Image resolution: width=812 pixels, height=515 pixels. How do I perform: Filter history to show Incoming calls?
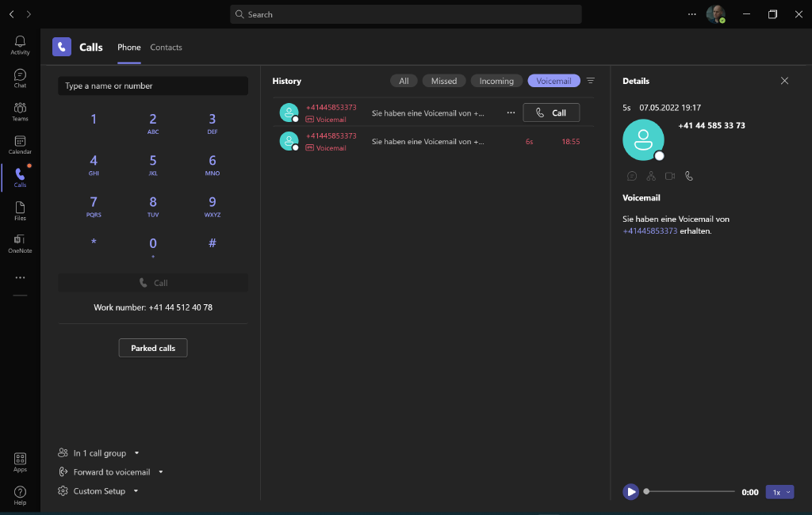click(496, 80)
